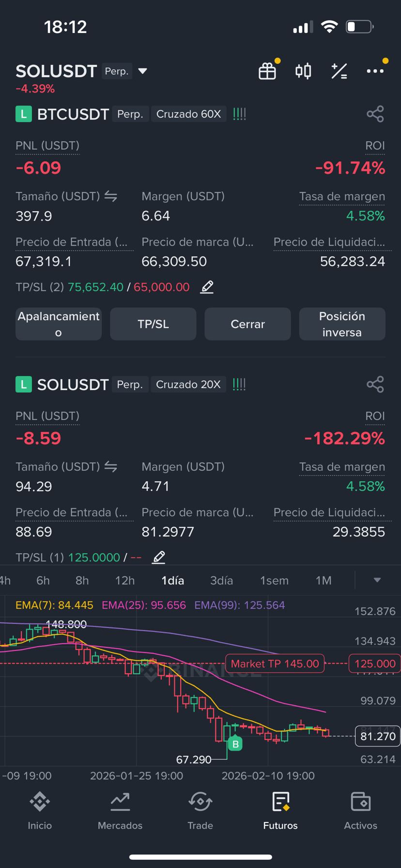Image resolution: width=401 pixels, height=868 pixels.
Task: Open the gift box rewards icon
Action: [x=267, y=71]
